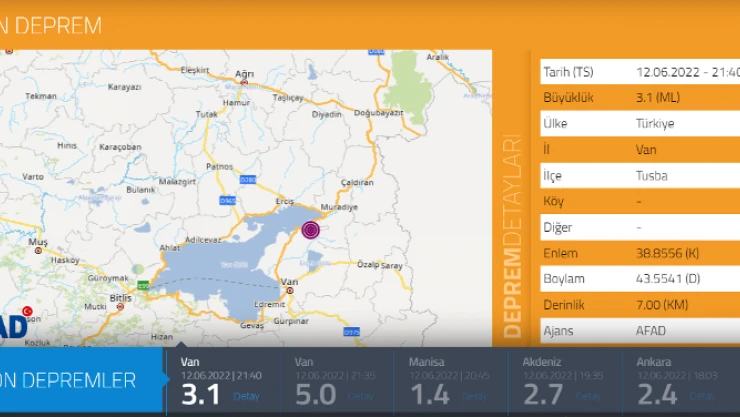Screen dimensions: 740x417
Task: Open Detay for the Akdeniz 2.7 earthquake
Action: 588,396
